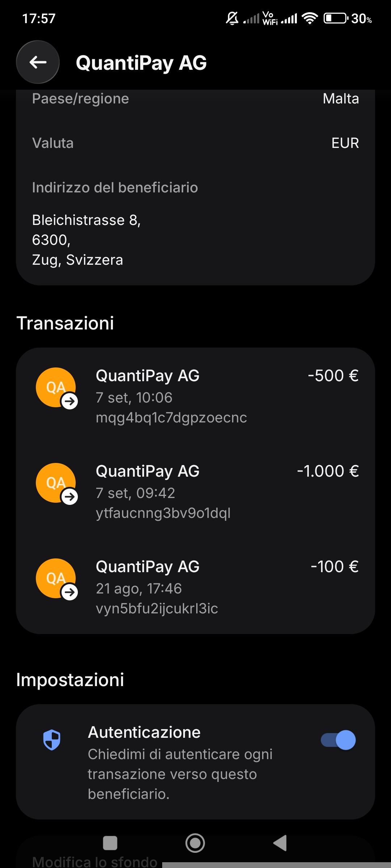Viewport: 391px width, 868px height.
Task: Tap the reference code mqg4bq1c7dgpzoecnc
Action: pos(171,417)
